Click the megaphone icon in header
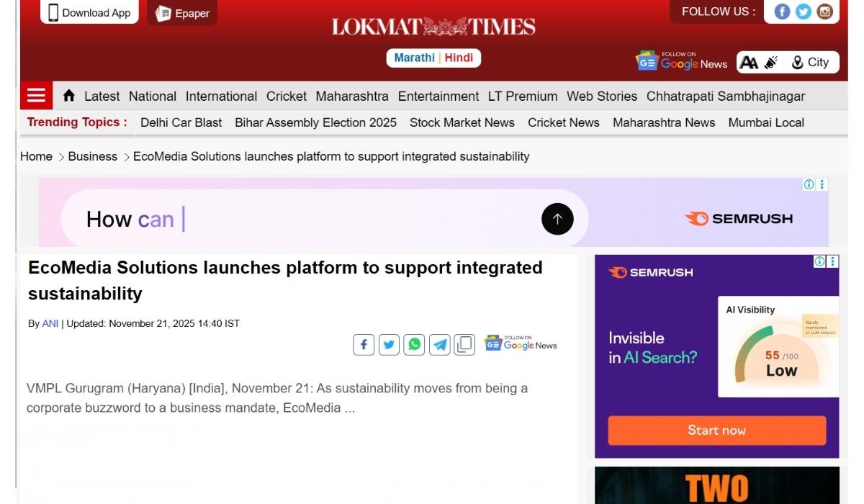Image resolution: width=864 pixels, height=504 pixels. coord(771,63)
